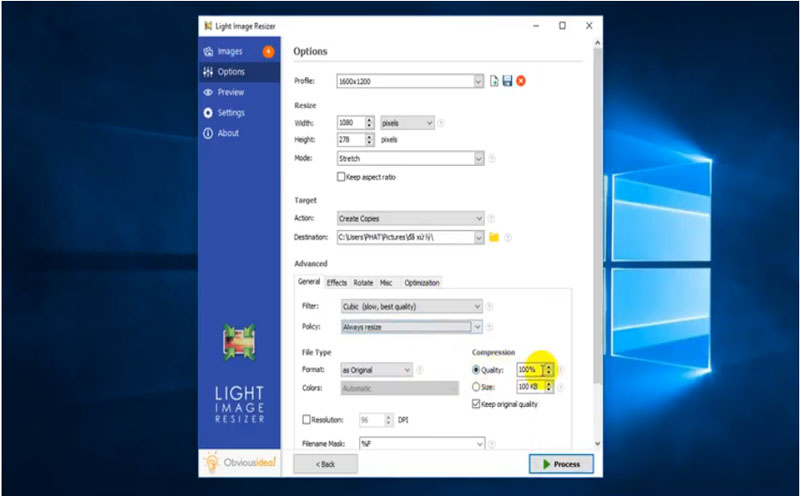Click help icon beside Destination folder
800x500 pixels.
(508, 238)
